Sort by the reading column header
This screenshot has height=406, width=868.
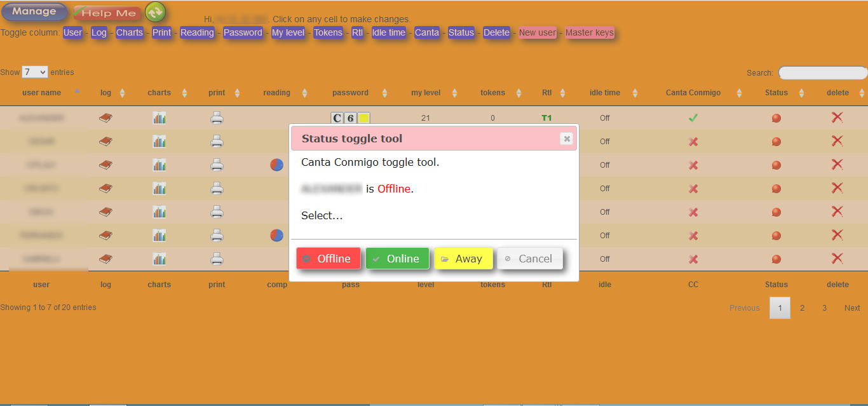coord(276,93)
